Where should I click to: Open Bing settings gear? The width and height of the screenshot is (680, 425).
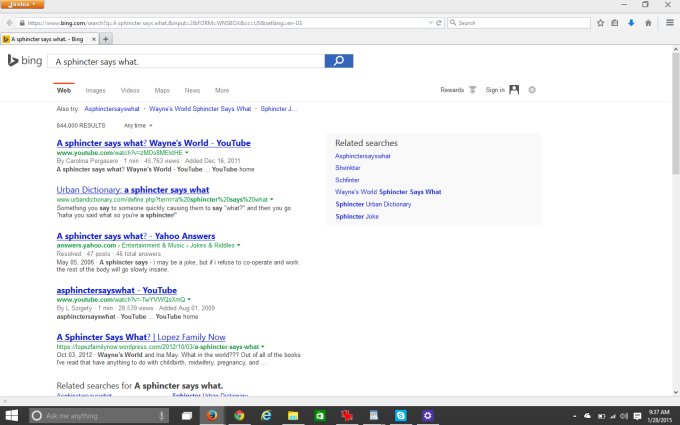pyautogui.click(x=532, y=90)
